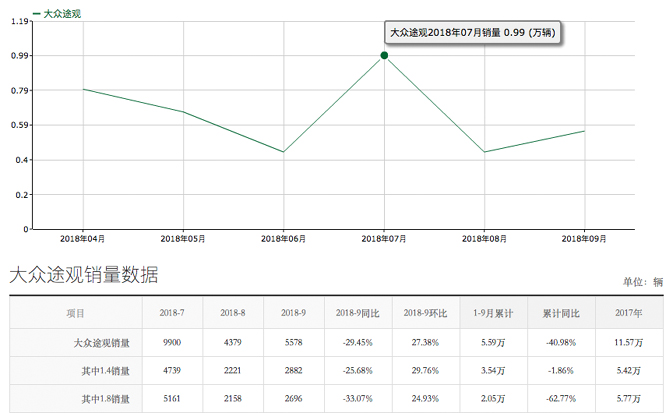Click the 2018-9环比 column header
666x413 pixels.
coord(425,313)
